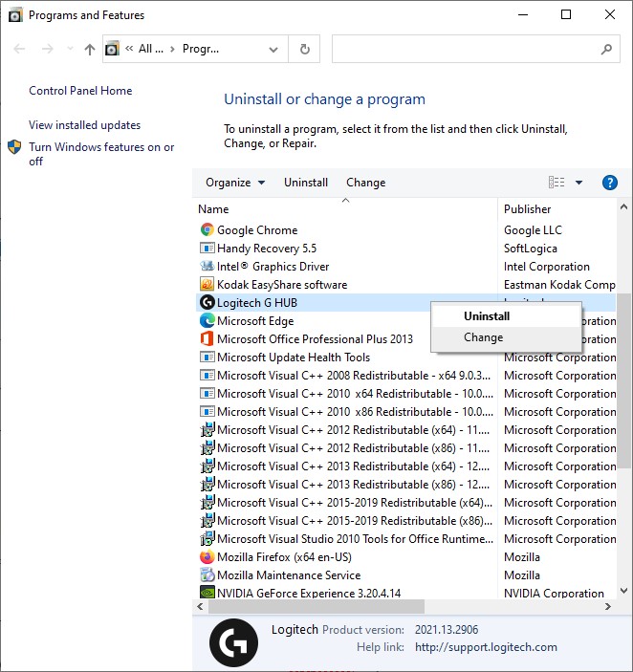Click the refresh button in address bar

[x=304, y=49]
